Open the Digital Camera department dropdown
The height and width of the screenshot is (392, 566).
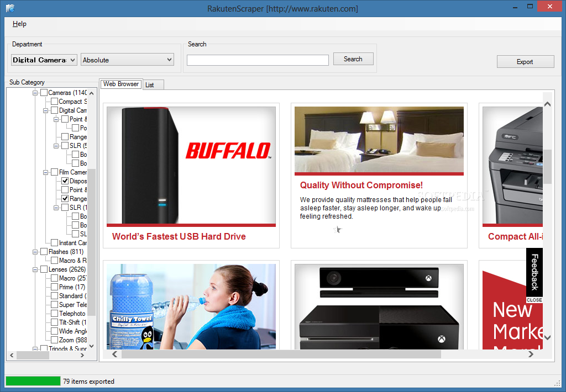(44, 60)
